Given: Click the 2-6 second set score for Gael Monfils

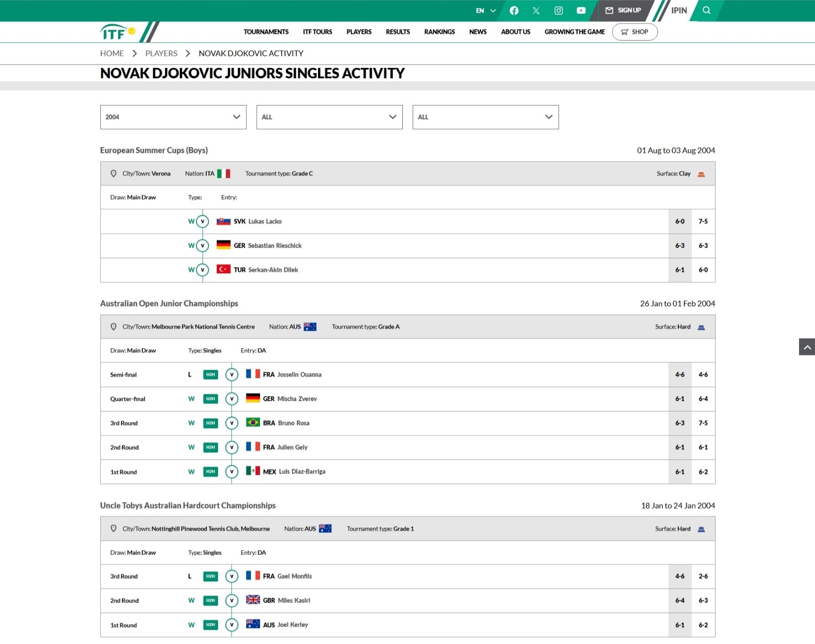Looking at the screenshot, I should click(703, 576).
